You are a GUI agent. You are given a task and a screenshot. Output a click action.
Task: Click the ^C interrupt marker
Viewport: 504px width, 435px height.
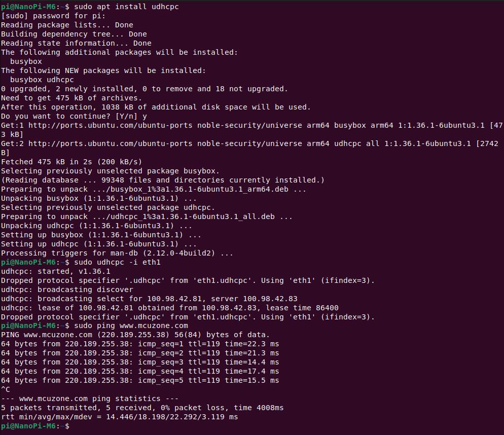[x=6, y=390]
